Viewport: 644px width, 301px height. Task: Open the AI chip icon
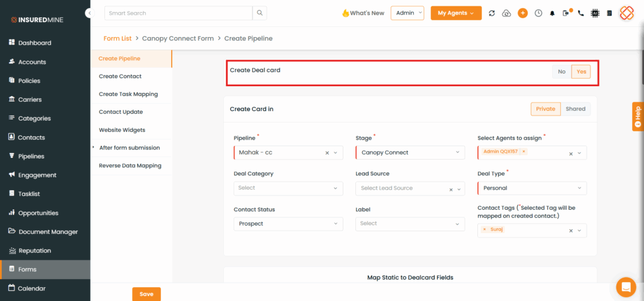595,13
